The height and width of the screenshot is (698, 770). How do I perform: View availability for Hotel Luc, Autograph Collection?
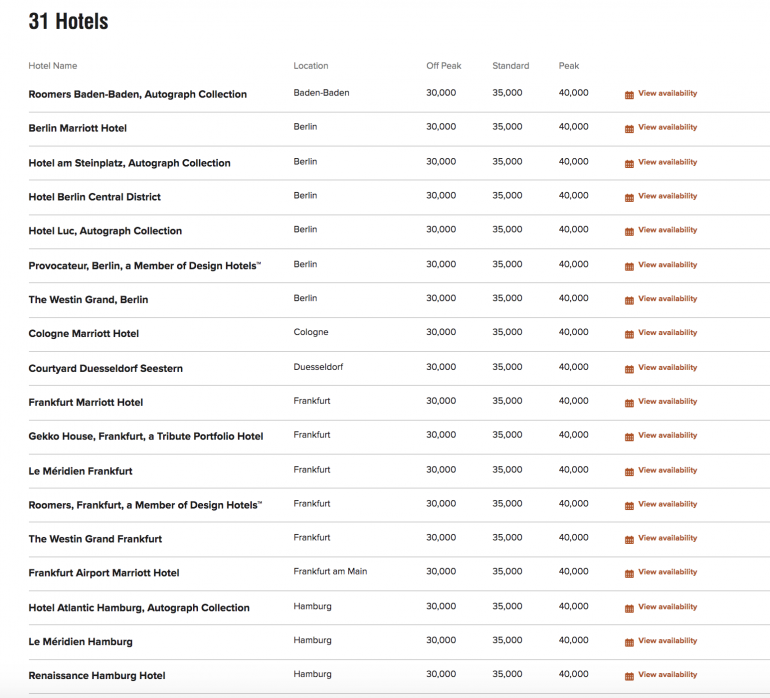667,230
